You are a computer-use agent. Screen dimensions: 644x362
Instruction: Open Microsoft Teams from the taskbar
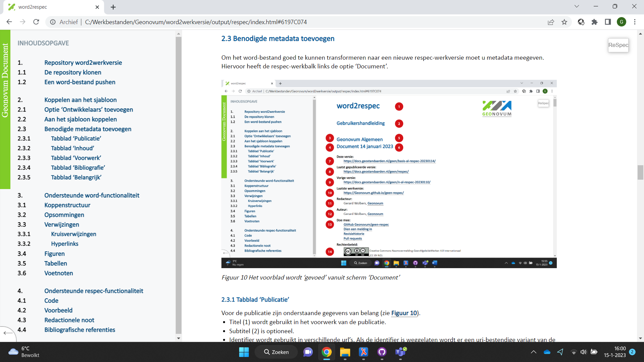[400, 352]
